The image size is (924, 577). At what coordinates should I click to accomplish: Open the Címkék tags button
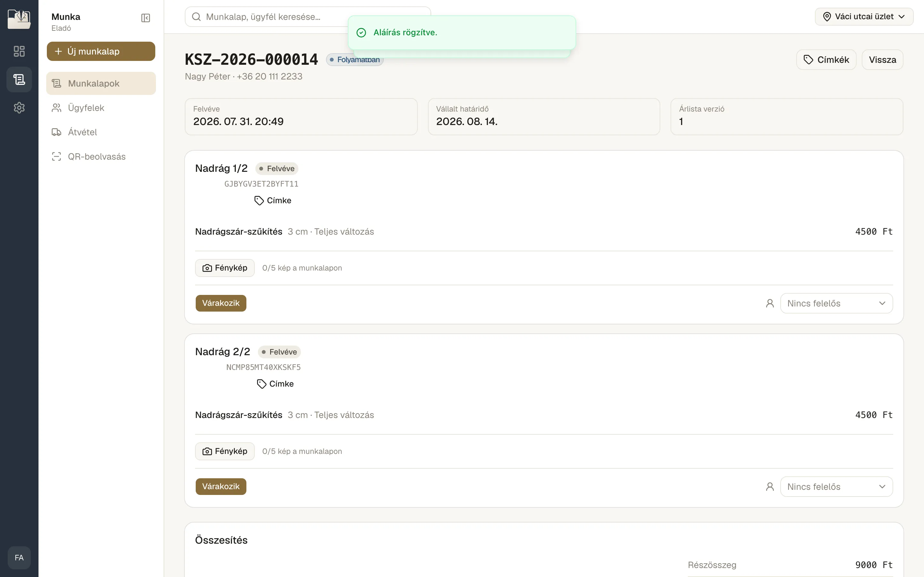click(x=826, y=60)
